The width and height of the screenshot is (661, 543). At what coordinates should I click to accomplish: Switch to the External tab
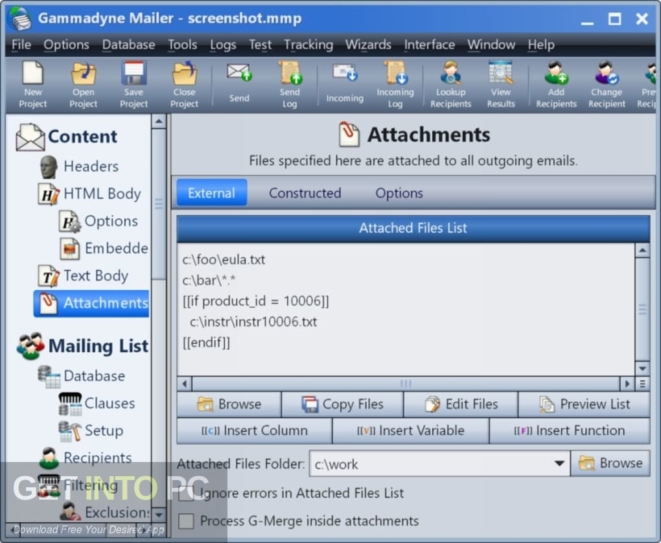click(x=212, y=193)
